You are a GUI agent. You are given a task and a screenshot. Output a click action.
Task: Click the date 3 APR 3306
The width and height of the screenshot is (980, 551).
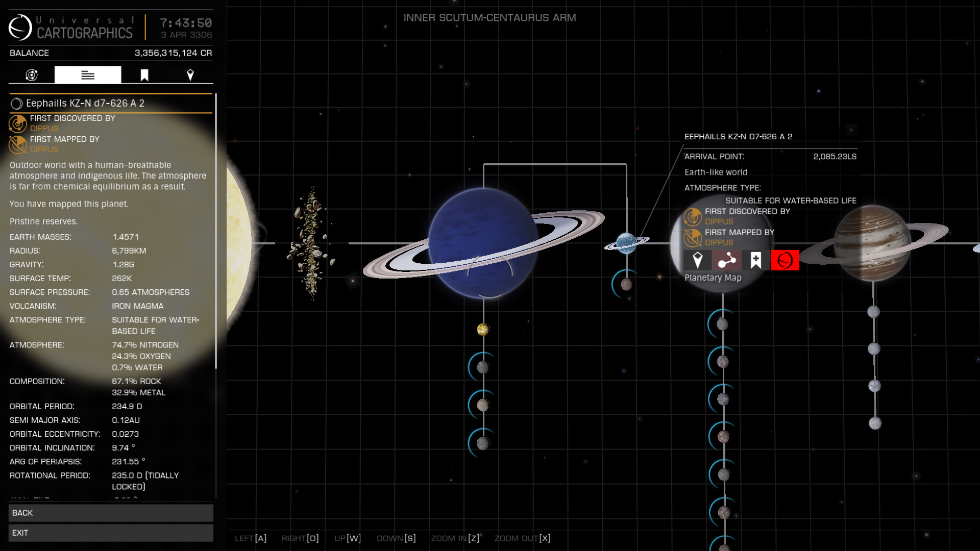(186, 35)
